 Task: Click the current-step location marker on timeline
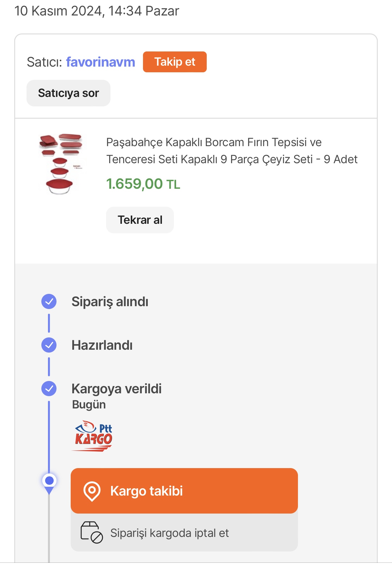pos(49,483)
